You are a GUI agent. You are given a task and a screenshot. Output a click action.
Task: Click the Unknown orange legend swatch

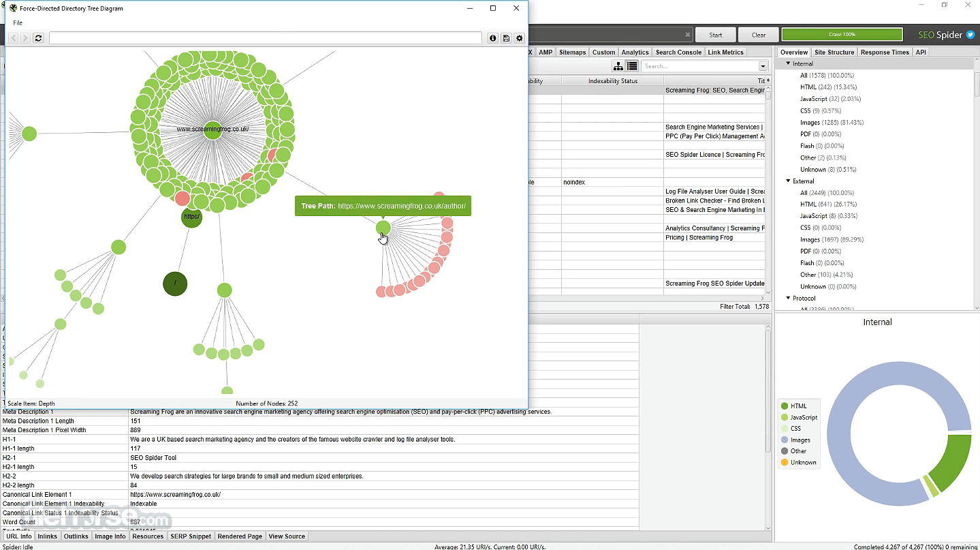(785, 463)
